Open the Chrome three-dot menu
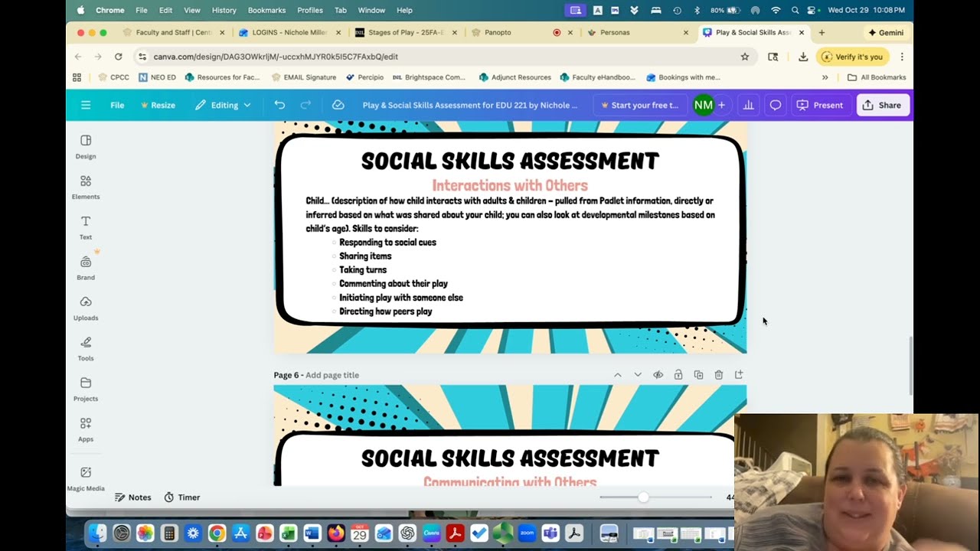The height and width of the screenshot is (551, 980). point(902,57)
